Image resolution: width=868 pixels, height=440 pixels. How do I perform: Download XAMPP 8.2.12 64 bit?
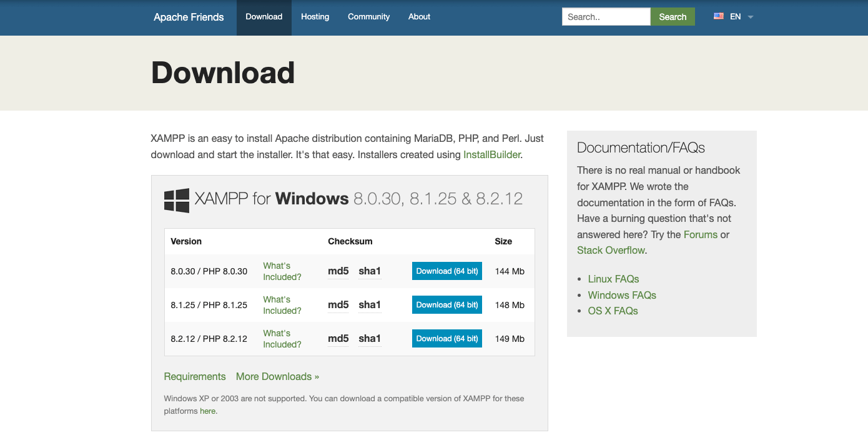(x=446, y=339)
